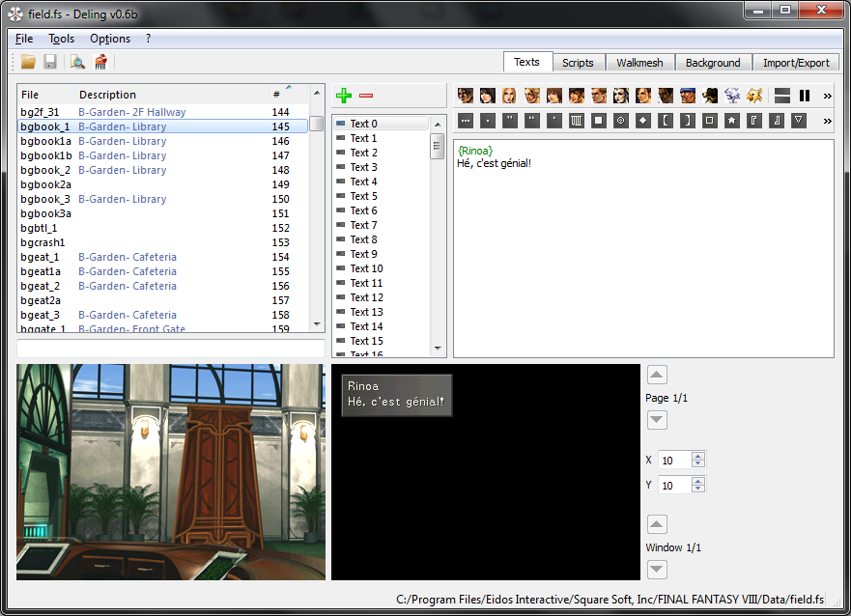Open a file with the folder icon
Viewport: 851px width, 616px height.
(x=28, y=62)
